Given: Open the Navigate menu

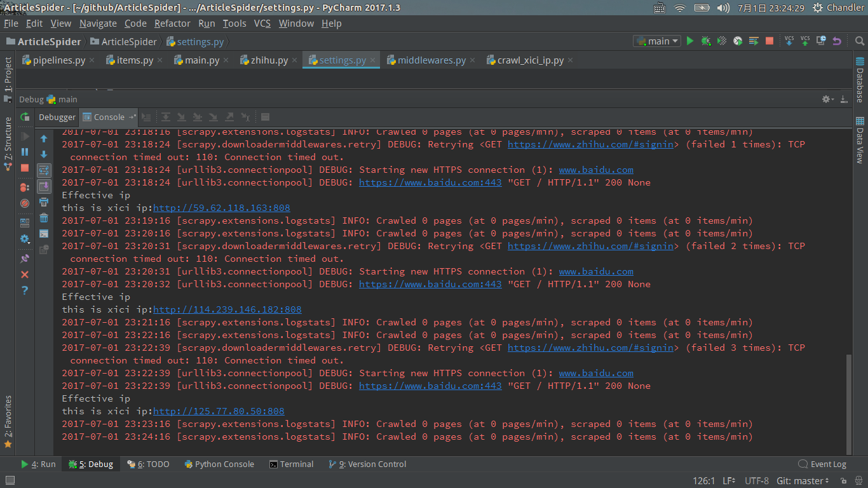Looking at the screenshot, I should tap(98, 24).
